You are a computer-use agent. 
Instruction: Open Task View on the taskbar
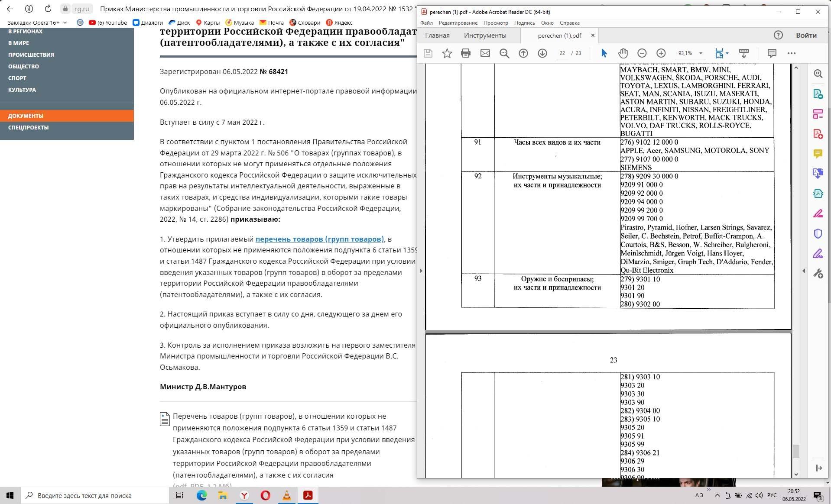pyautogui.click(x=179, y=495)
